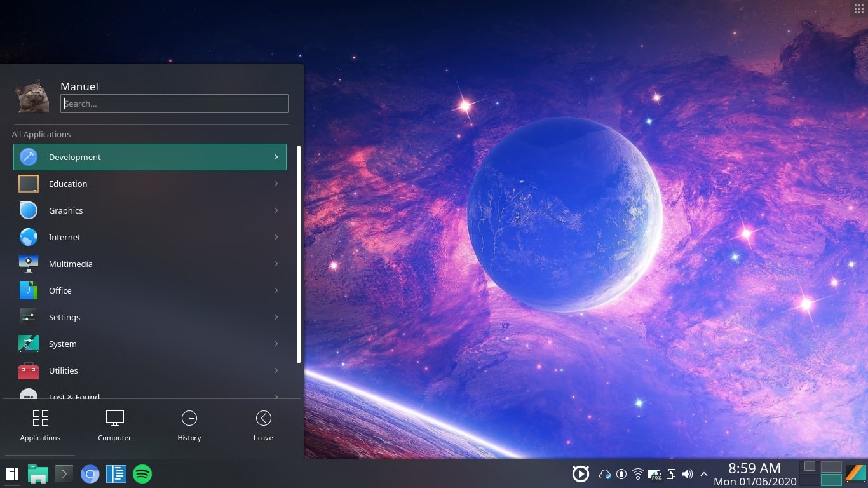Switch to top-left virtual desktop in pager
The height and width of the screenshot is (488, 868).
coord(810,466)
